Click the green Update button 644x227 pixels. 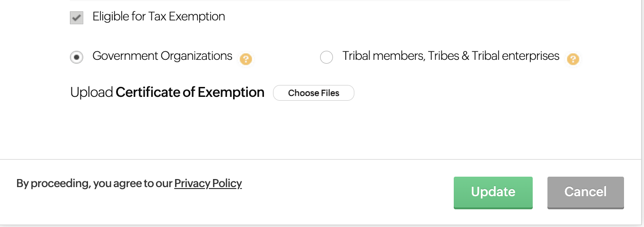point(493,192)
